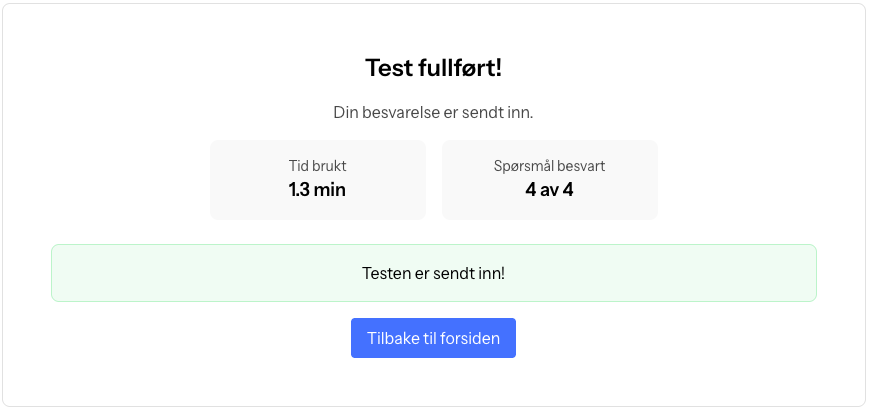Click the green "Testen er sendt inn!" message

(x=433, y=272)
